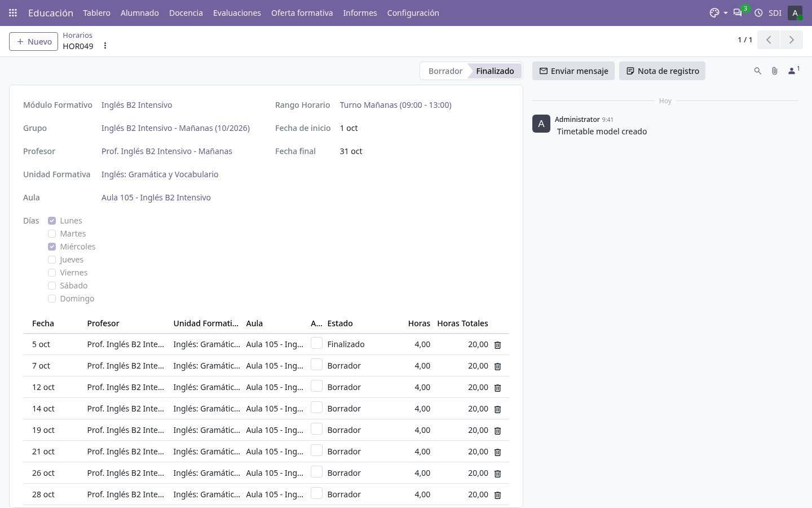Click the search messages magnifier icon

pyautogui.click(x=758, y=71)
